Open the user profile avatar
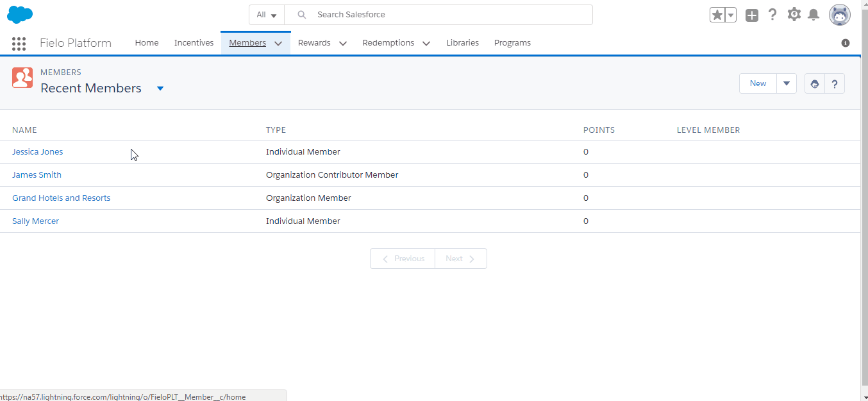The image size is (868, 401). point(840,15)
